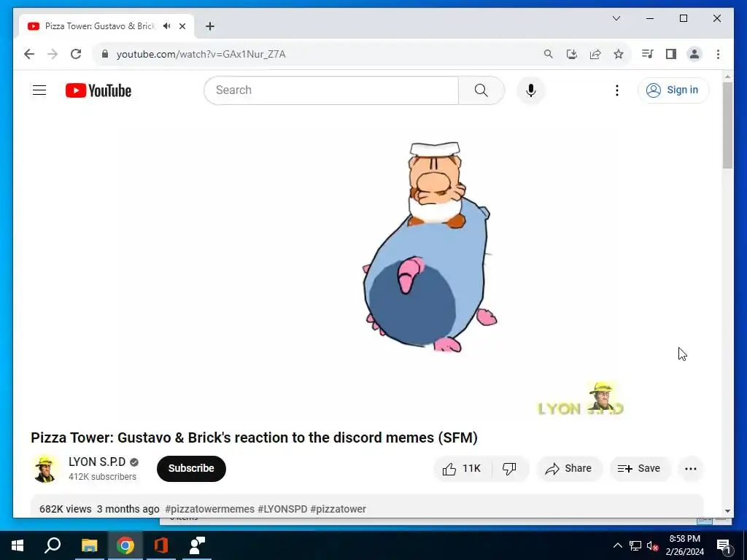The image size is (747, 560).
Task: Dislike the video with the thumbs down button
Action: [509, 469]
